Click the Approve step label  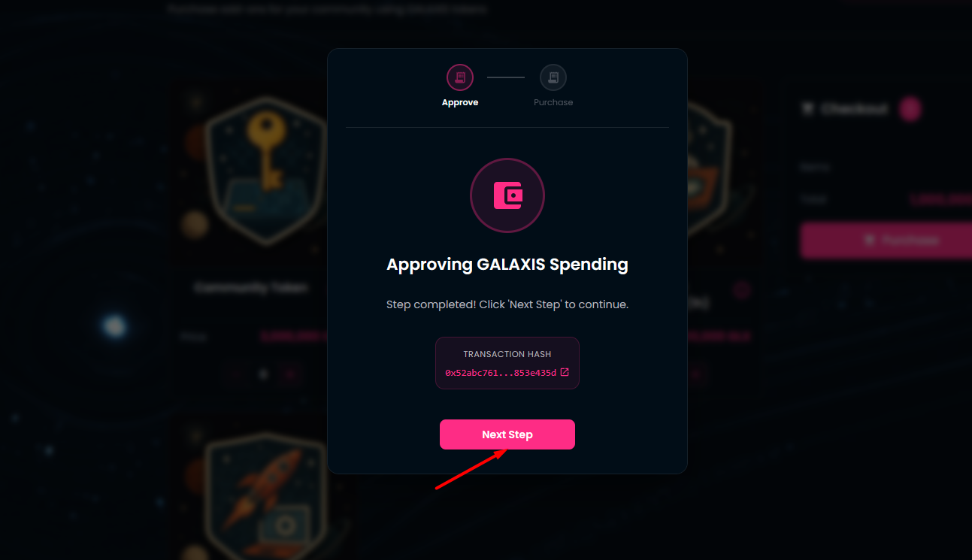460,102
